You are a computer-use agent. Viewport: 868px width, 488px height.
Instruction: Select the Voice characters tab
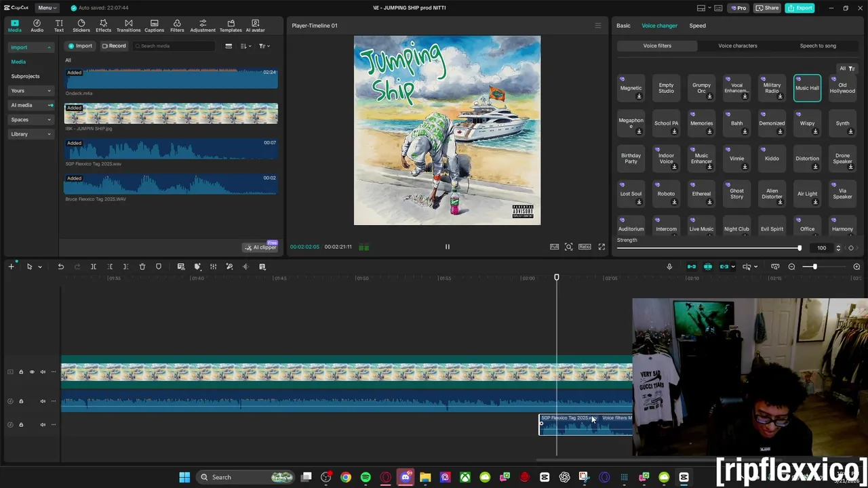click(738, 46)
